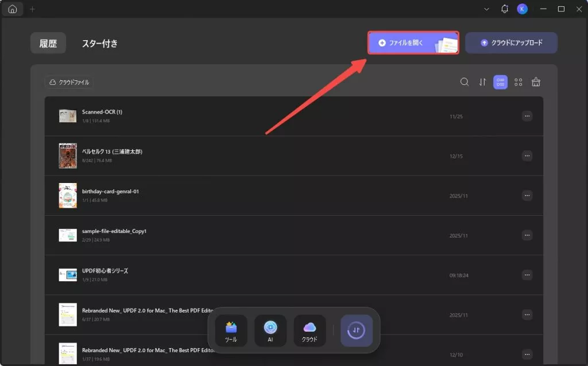Open thumbnail of Rebranded New 6/37 file

point(68,315)
